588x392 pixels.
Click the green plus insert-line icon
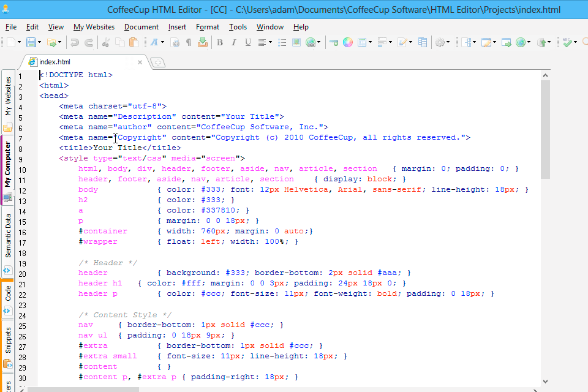click(x=333, y=42)
